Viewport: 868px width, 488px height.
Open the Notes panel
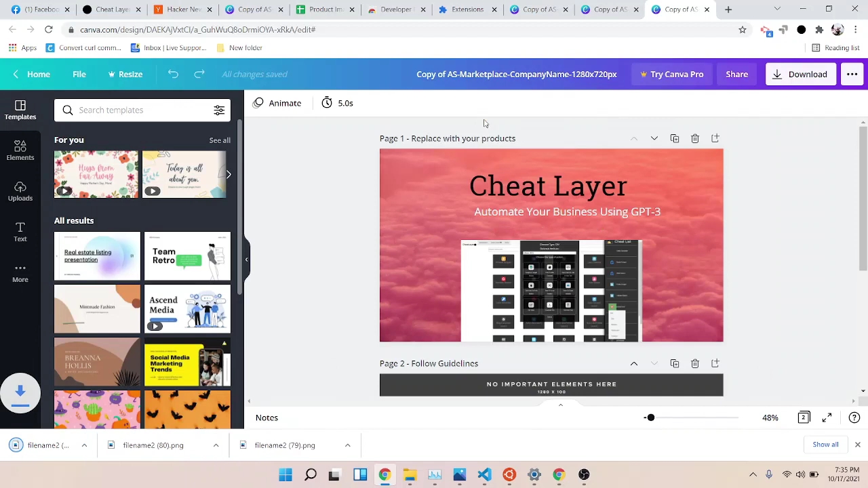coord(267,418)
